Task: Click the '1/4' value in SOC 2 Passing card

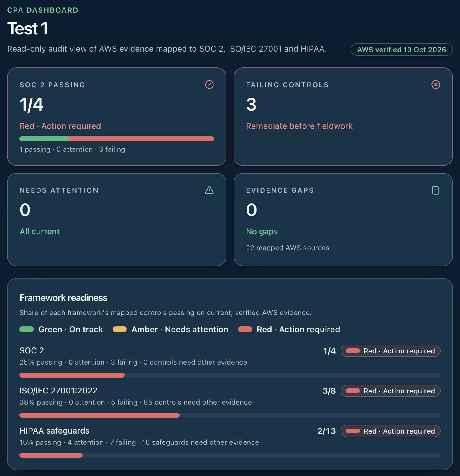Action: pos(32,105)
